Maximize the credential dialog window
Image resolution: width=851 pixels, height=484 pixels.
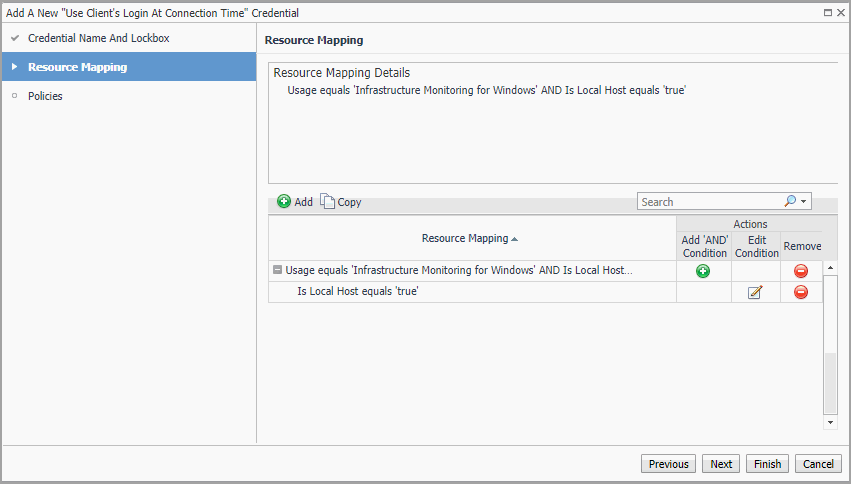click(x=828, y=13)
